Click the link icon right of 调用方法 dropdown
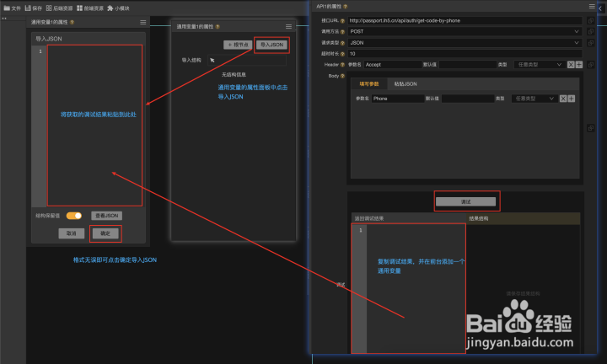 590,31
